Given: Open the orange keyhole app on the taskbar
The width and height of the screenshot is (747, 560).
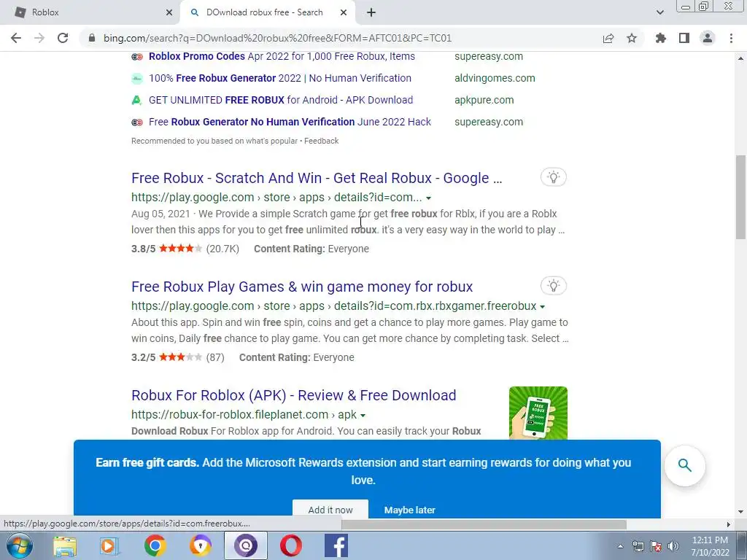Looking at the screenshot, I should click(x=200, y=546).
